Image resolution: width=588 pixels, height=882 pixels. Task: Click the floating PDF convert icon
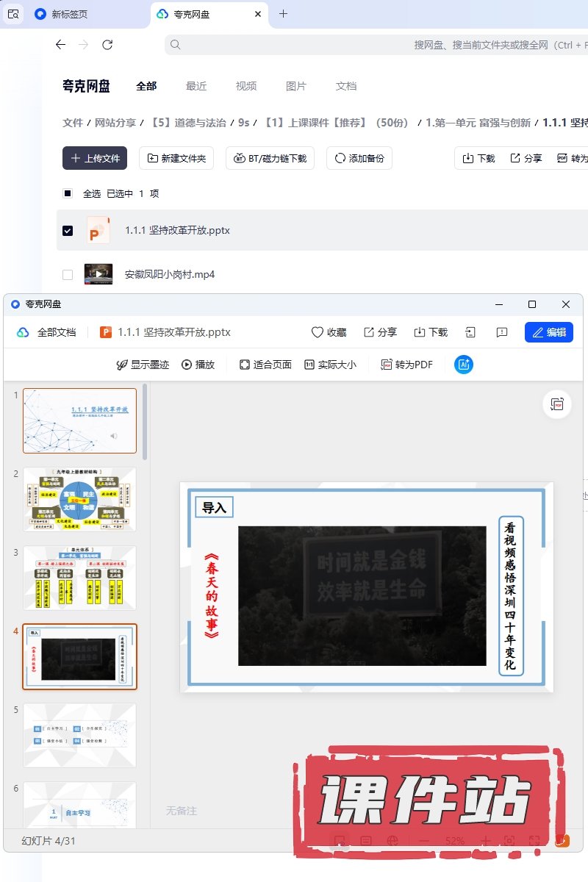coord(557,404)
